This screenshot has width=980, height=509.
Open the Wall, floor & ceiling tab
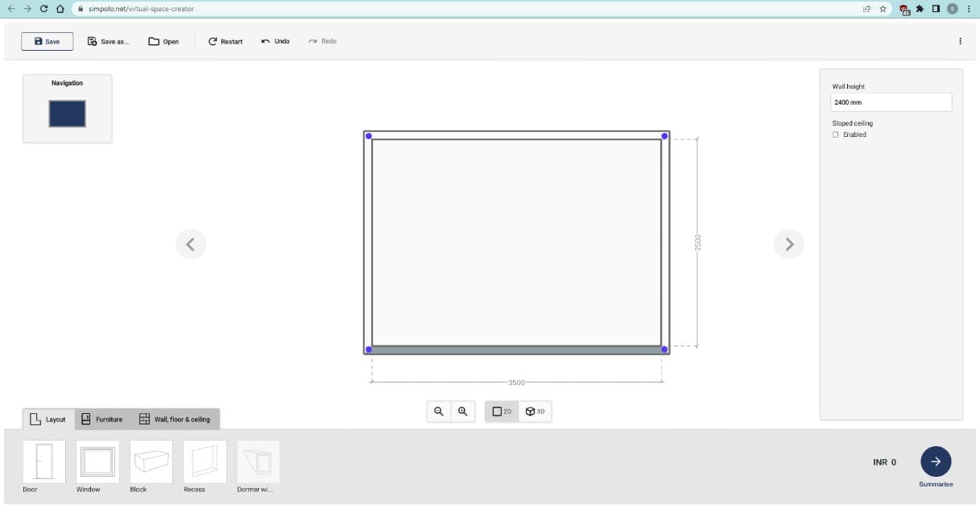[x=175, y=420]
